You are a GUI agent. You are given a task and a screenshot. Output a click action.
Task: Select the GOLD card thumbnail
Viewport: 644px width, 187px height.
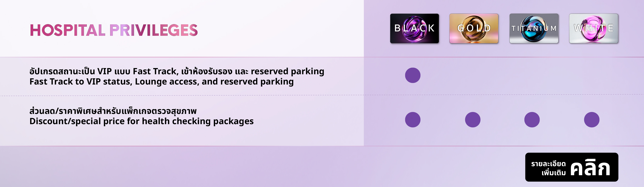coord(474,28)
